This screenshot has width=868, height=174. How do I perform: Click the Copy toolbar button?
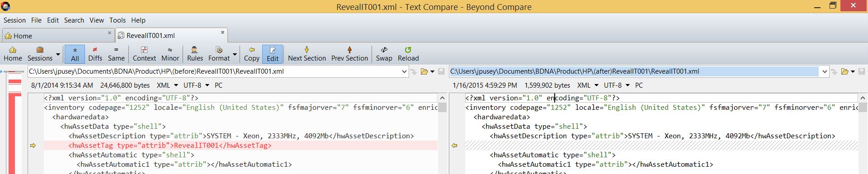point(252,54)
